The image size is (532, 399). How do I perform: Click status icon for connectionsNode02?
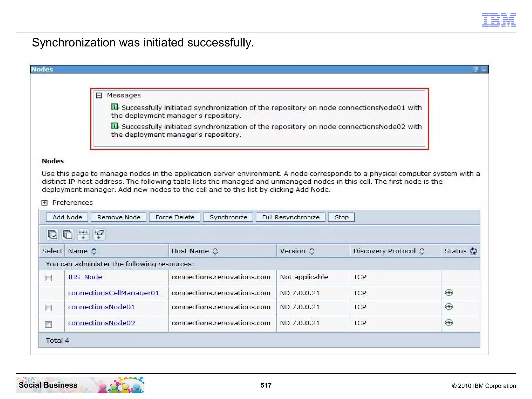tap(449, 323)
